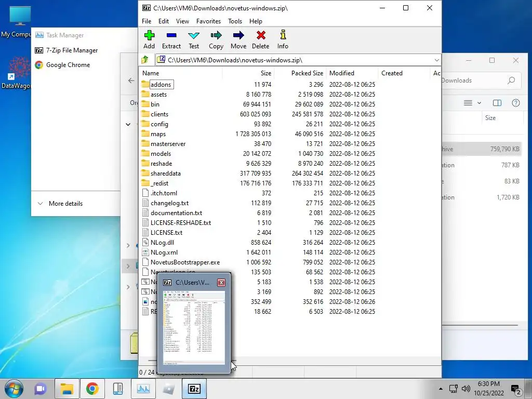Viewport: 532px width, 399px height.
Task: Collapse the expanded Explorer navigation tree node
Action: pos(128,125)
